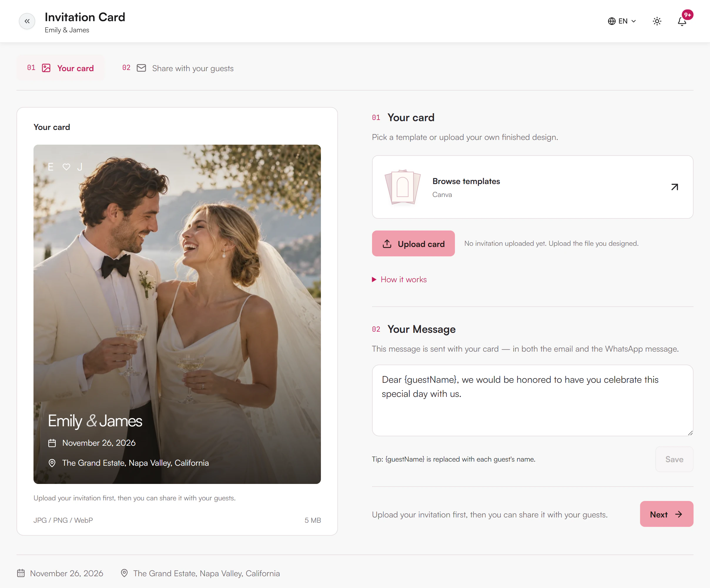Screen dimensions: 710x588
Task: Click the envelope icon in Share tab
Action: coord(141,68)
